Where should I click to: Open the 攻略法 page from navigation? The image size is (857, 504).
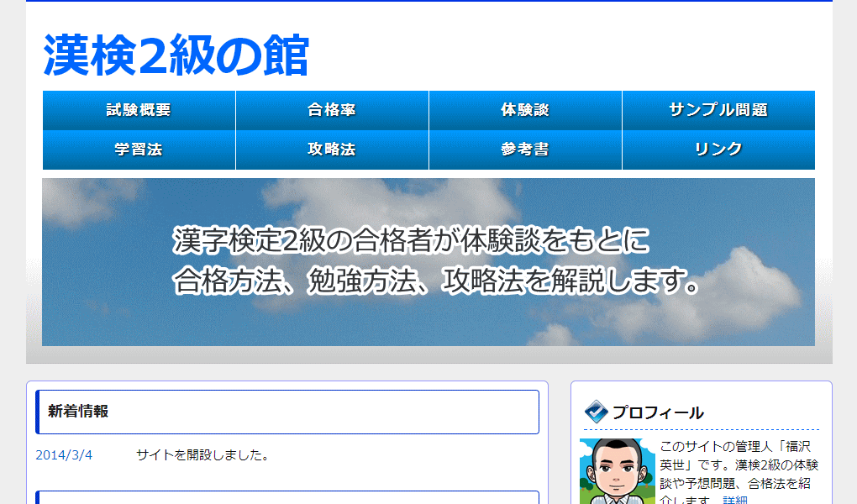point(332,149)
